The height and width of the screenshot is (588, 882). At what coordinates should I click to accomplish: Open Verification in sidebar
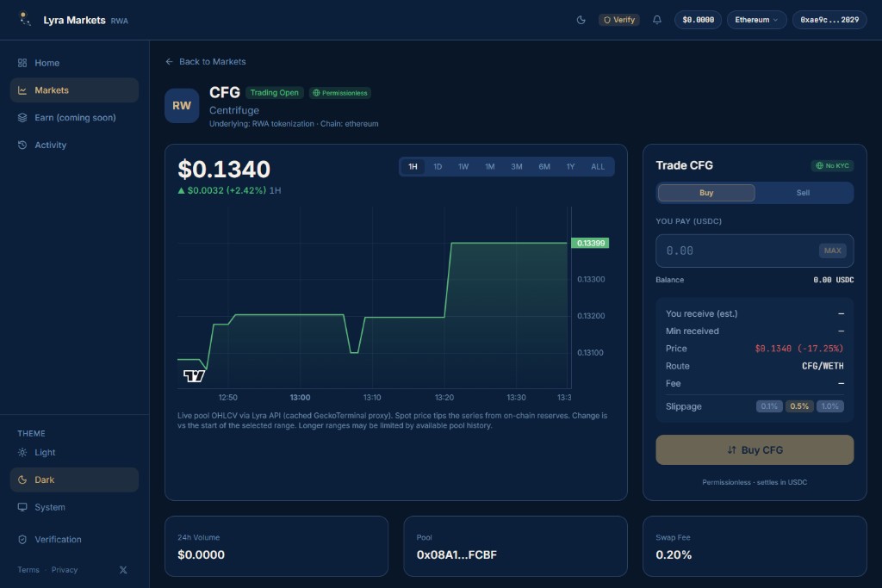74,539
